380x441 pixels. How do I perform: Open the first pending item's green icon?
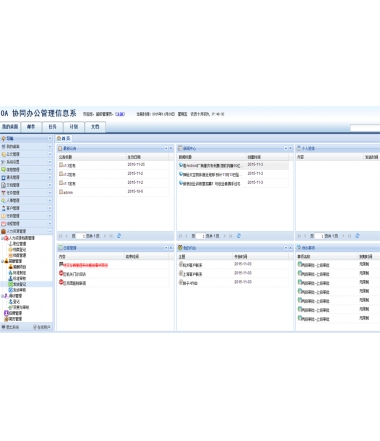pyautogui.click(x=300, y=264)
